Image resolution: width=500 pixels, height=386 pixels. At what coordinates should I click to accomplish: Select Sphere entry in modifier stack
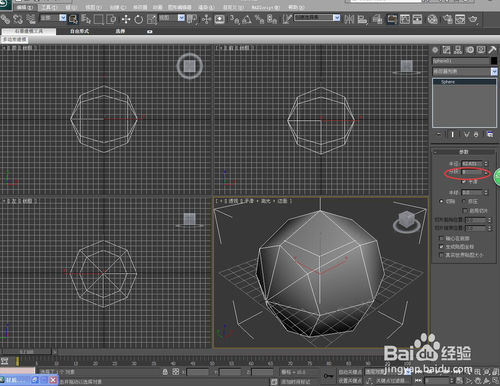point(464,82)
